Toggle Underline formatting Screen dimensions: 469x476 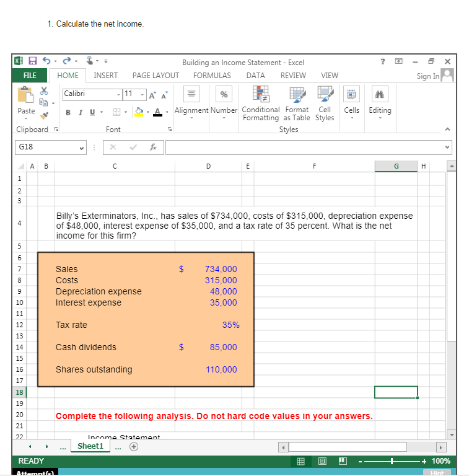pyautogui.click(x=92, y=112)
